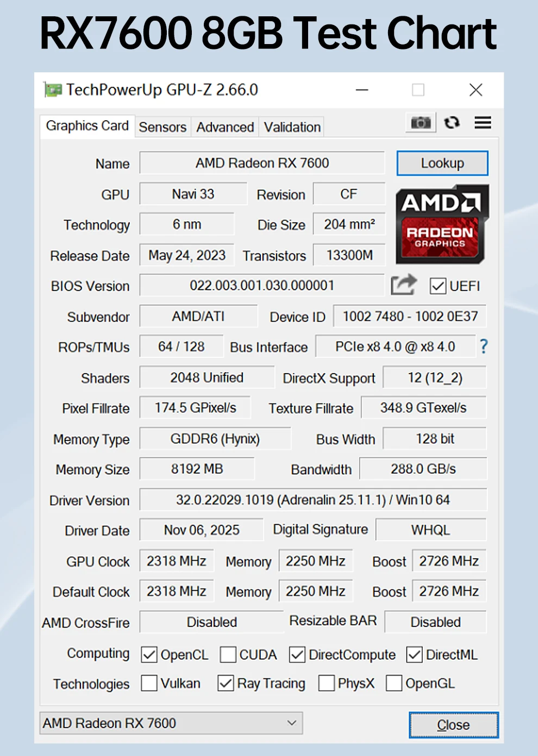Click the Bus Interface question mark

coord(484,346)
